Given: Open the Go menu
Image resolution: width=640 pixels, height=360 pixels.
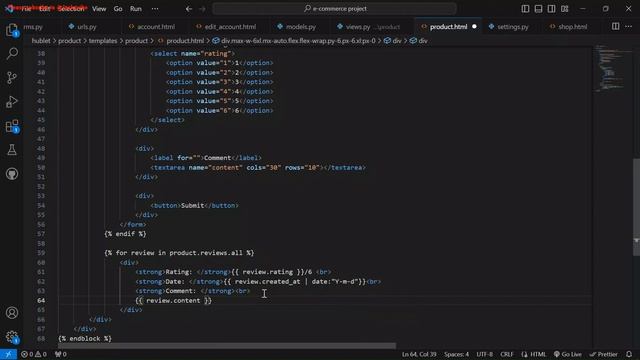Looking at the screenshot, I should point(118,9).
